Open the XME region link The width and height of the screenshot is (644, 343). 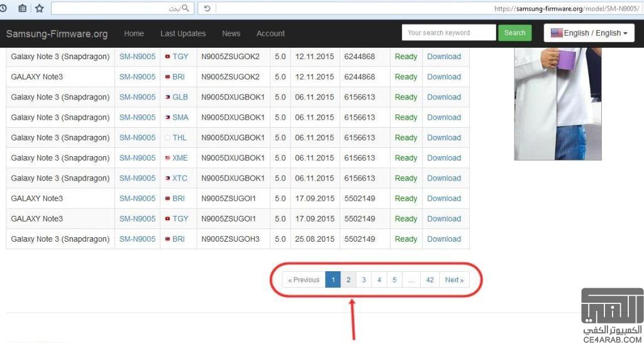coord(180,158)
